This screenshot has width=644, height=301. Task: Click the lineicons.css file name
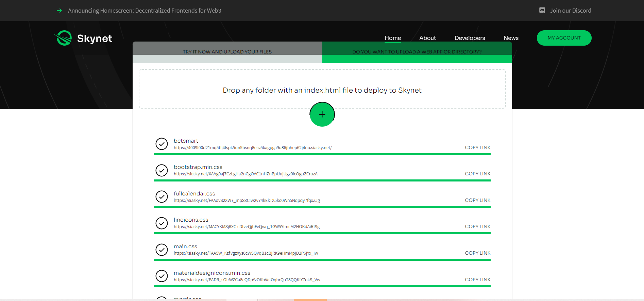tap(191, 220)
